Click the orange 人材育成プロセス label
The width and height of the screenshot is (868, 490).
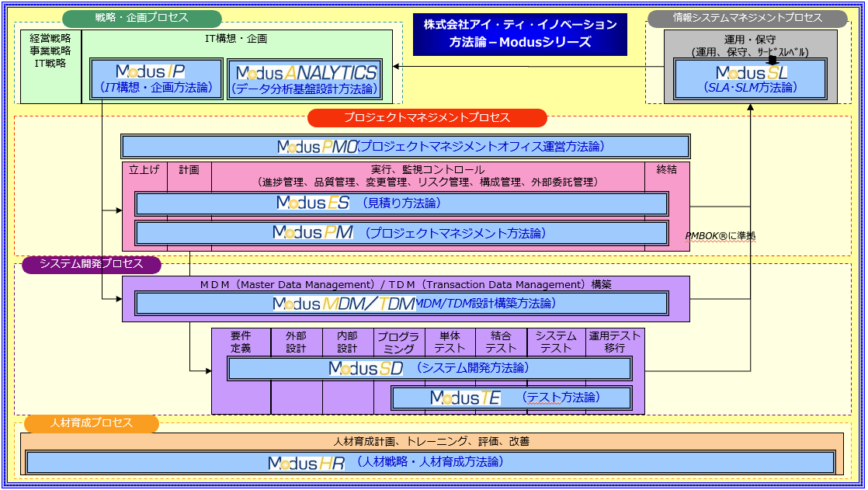click(92, 423)
